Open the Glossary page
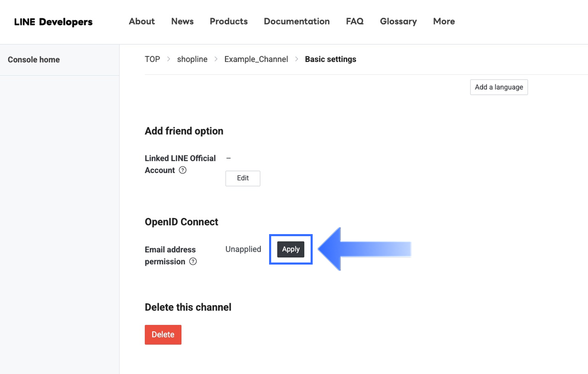Image resolution: width=588 pixels, height=374 pixels. (398, 21)
